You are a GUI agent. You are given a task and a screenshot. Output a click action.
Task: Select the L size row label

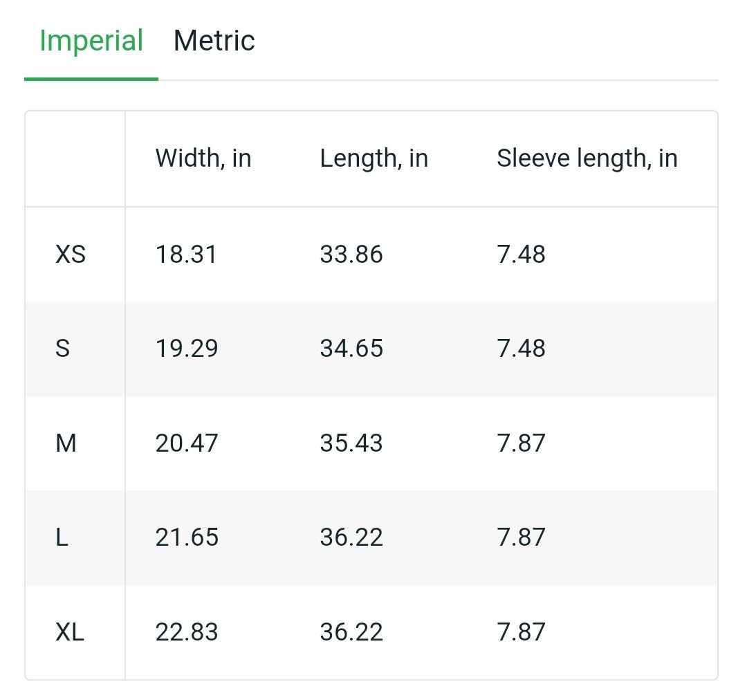coord(62,537)
